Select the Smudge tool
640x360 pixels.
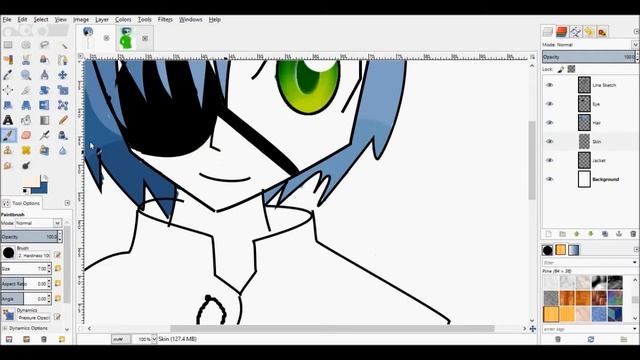[x=8, y=166]
